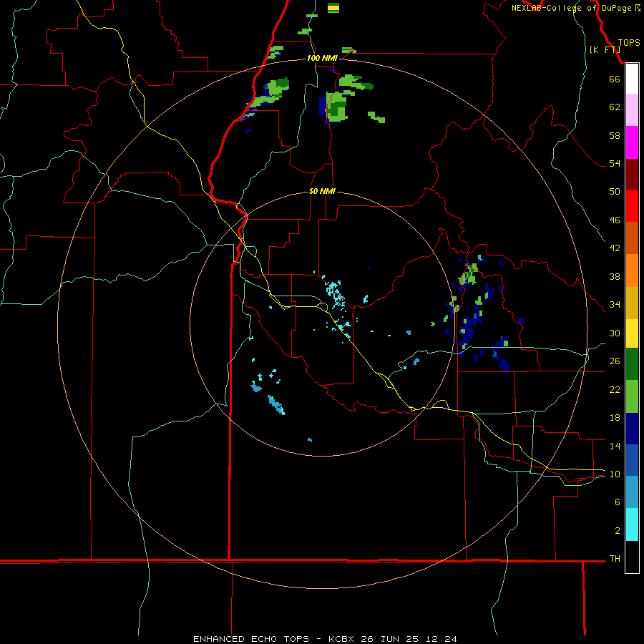Click the "2" legend label
The height and width of the screenshot is (644, 644).
click(617, 530)
